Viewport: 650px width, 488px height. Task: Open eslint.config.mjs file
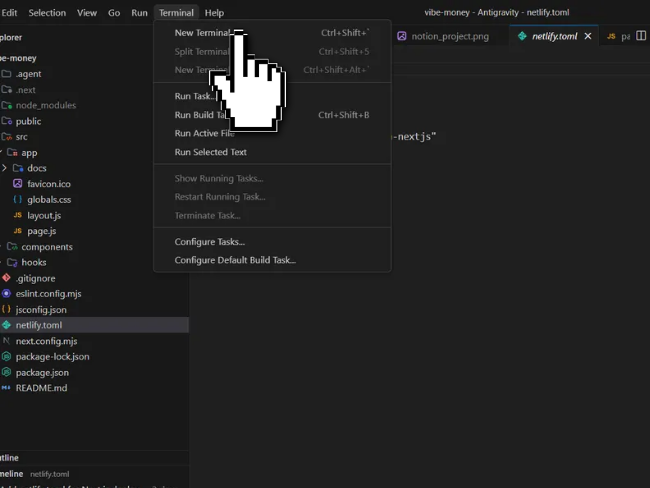(94, 294)
